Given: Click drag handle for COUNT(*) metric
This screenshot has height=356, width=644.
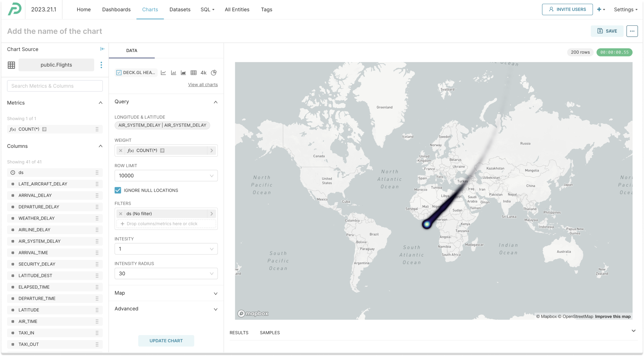Looking at the screenshot, I should click(x=97, y=129).
